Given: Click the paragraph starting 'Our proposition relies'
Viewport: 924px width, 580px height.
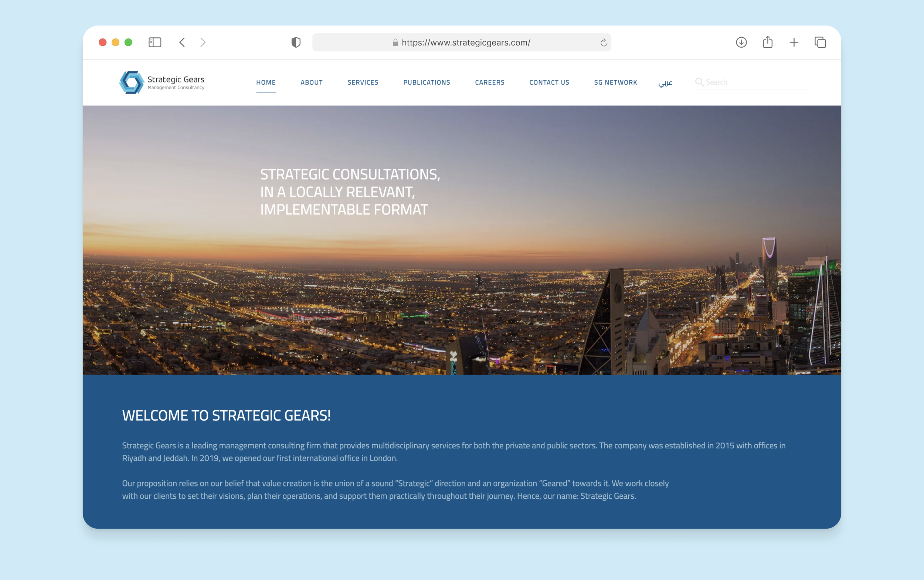Looking at the screenshot, I should 395,489.
